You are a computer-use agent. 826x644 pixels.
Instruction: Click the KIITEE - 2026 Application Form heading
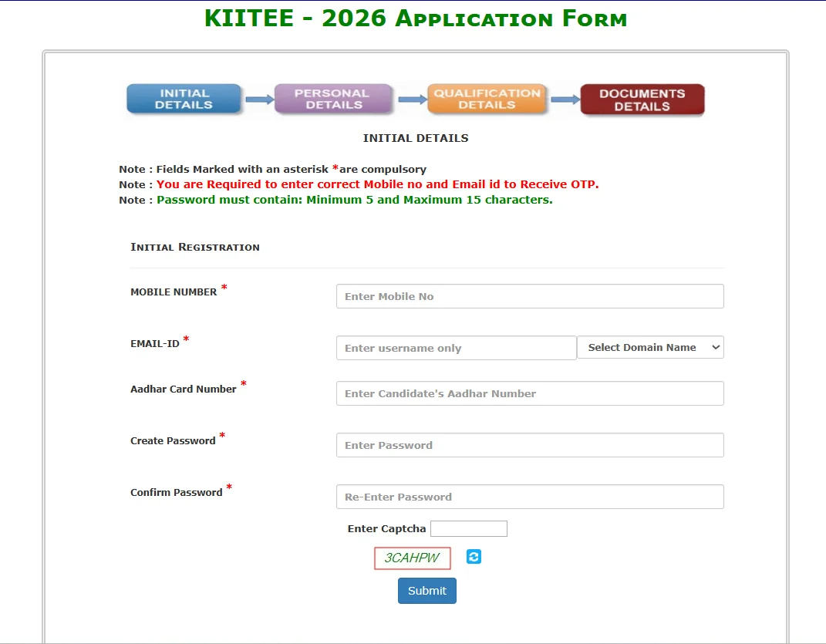(x=416, y=19)
